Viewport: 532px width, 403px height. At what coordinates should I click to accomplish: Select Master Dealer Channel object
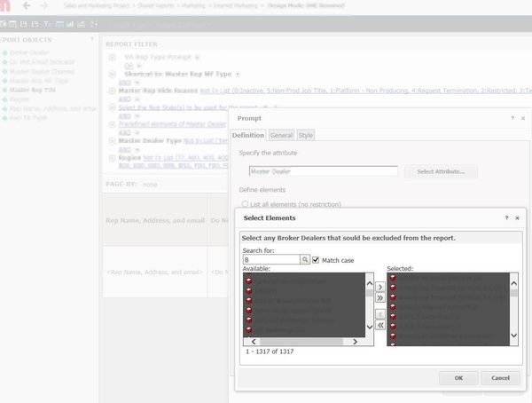pyautogui.click(x=38, y=71)
